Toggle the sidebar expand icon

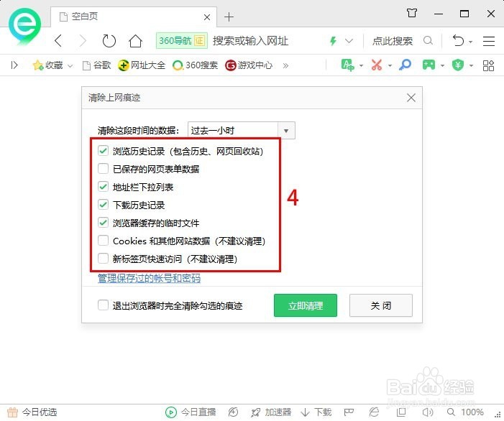pos(14,65)
